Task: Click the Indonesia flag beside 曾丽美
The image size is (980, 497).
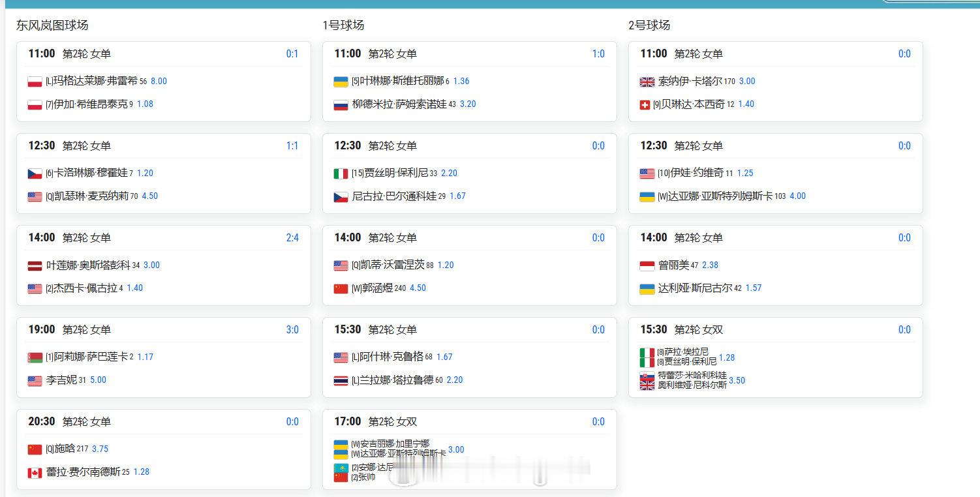Action: (x=647, y=265)
